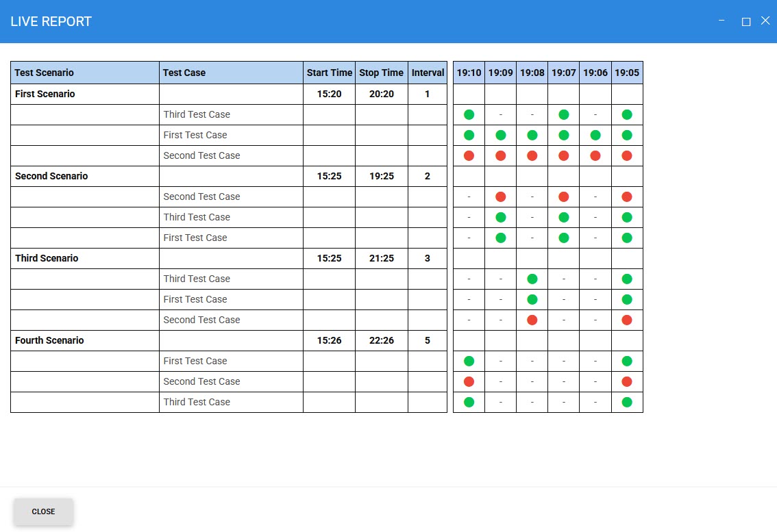Click the Stop Time column header
Screen dimensions: 777x532
(382, 73)
